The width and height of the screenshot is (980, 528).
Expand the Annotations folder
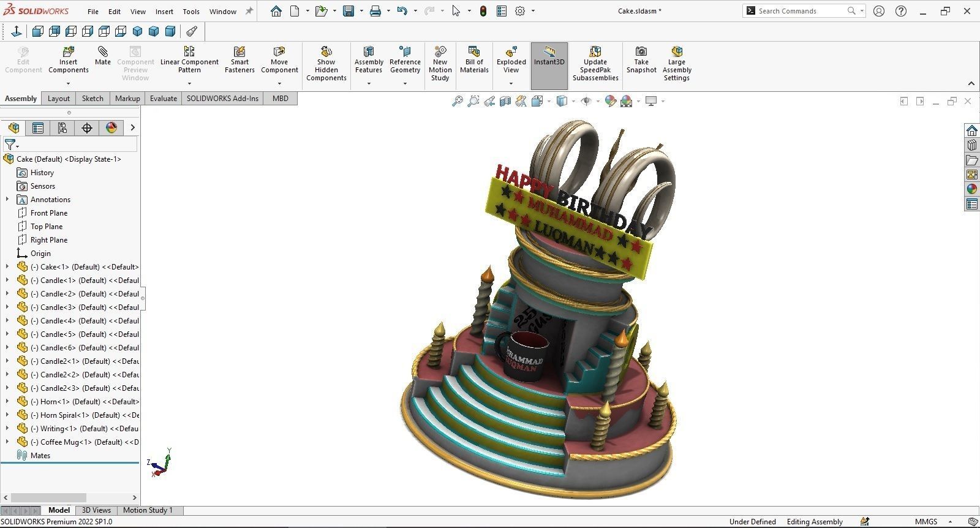[7, 200]
